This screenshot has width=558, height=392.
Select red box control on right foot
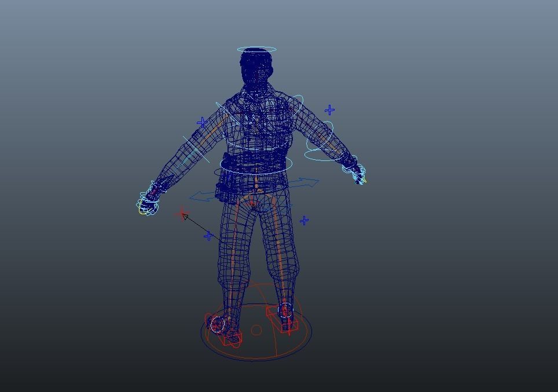click(282, 319)
